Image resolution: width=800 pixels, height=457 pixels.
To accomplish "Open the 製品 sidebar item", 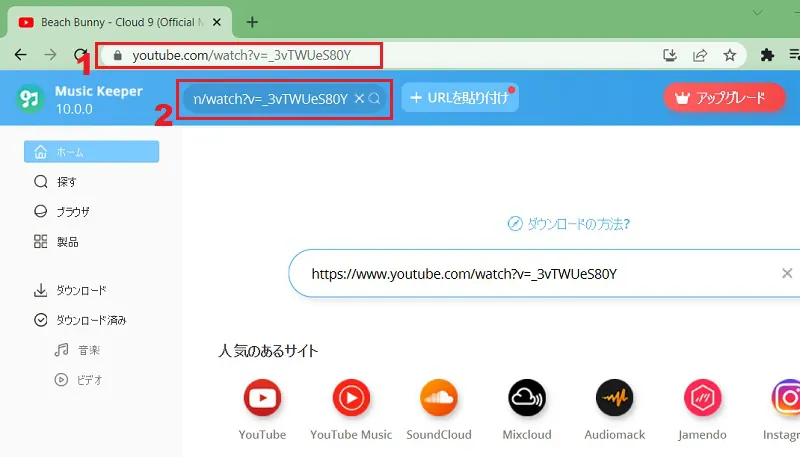I will (56, 241).
